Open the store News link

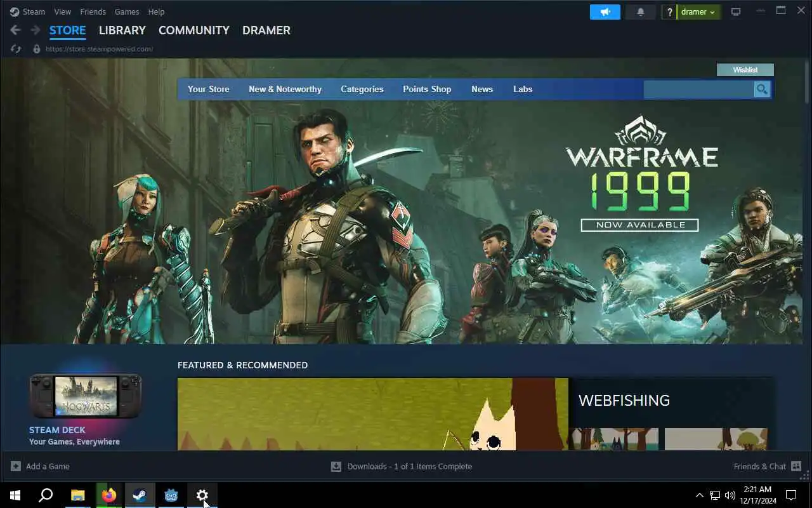(482, 89)
